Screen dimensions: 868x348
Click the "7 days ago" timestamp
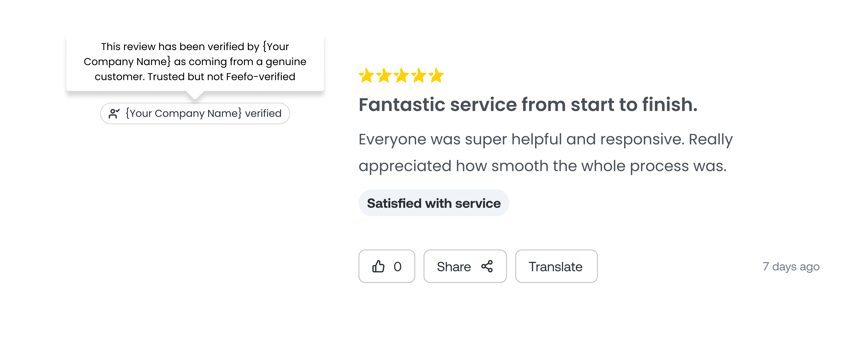[x=791, y=267]
